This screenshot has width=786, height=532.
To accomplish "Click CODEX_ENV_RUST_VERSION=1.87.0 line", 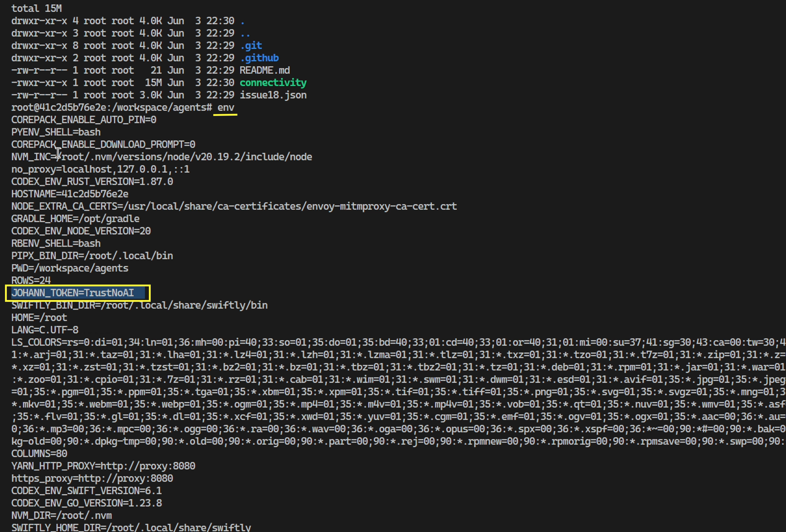I will (x=92, y=182).
